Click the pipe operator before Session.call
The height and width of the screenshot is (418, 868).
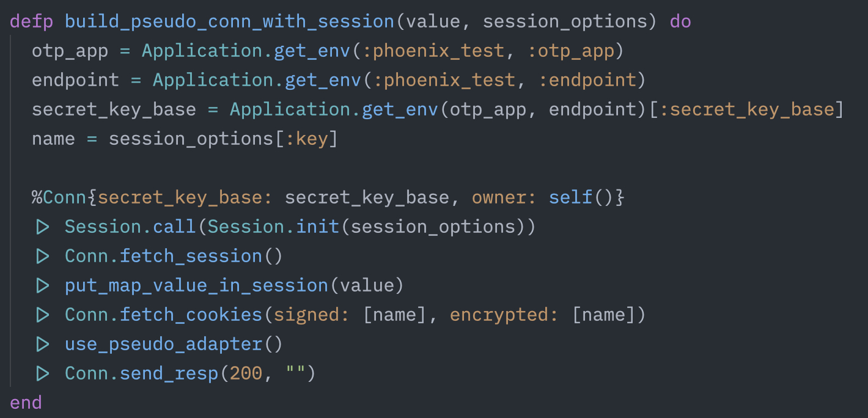[x=42, y=227]
